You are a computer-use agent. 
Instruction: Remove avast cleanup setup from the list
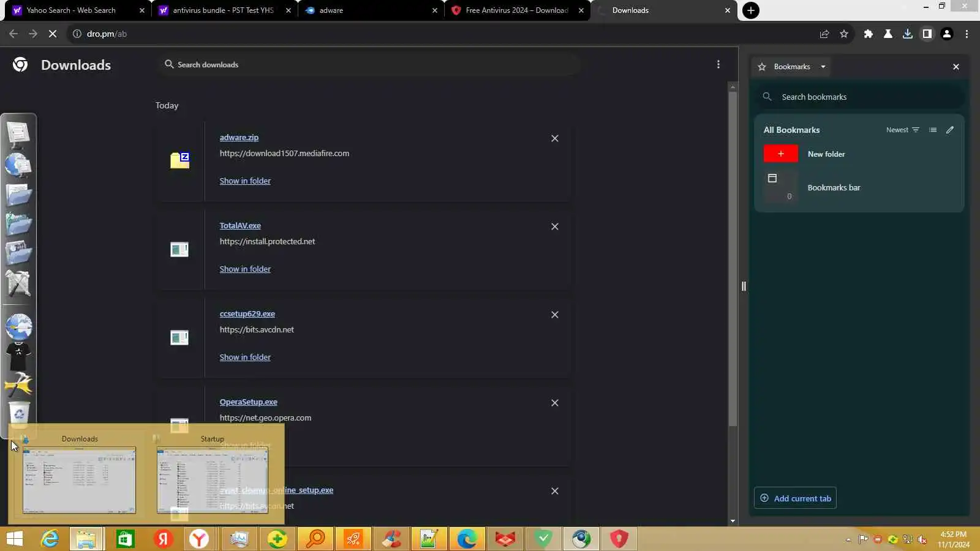[x=555, y=491]
